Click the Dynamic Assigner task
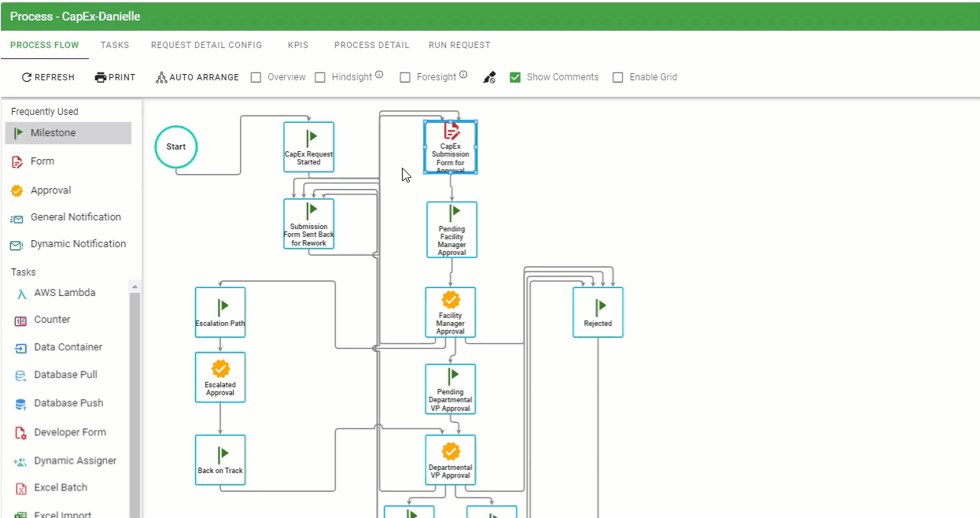This screenshot has height=518, width=980. [75, 461]
